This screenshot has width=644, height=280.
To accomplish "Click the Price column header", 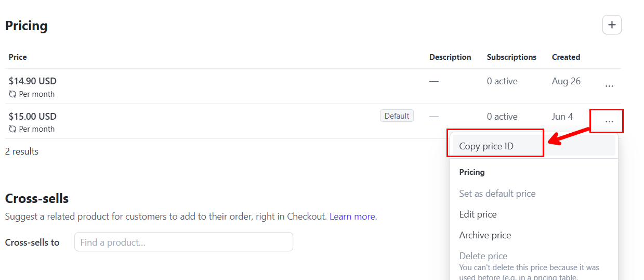I will point(18,57).
